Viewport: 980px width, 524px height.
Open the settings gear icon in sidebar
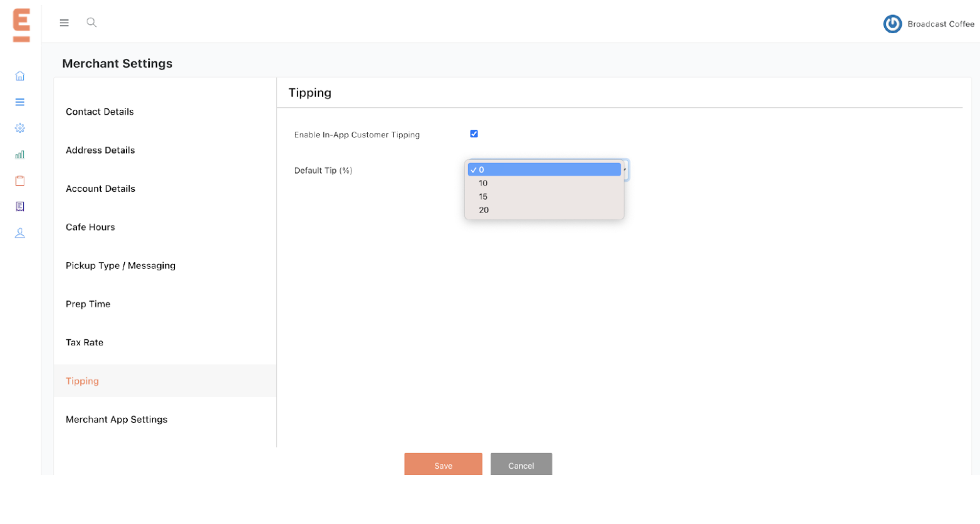[x=20, y=128]
